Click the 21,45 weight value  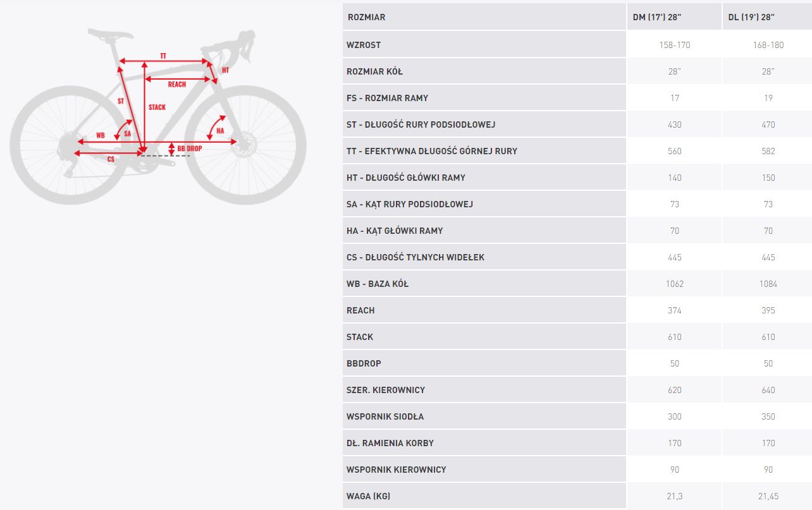768,496
